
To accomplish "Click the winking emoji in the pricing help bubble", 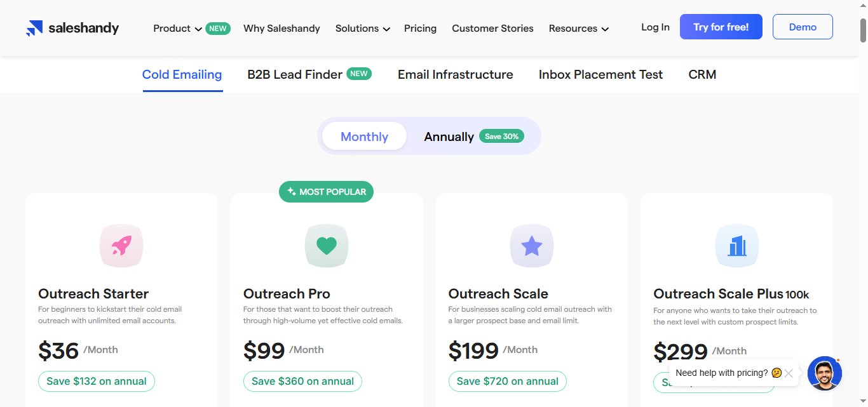I will pos(776,373).
